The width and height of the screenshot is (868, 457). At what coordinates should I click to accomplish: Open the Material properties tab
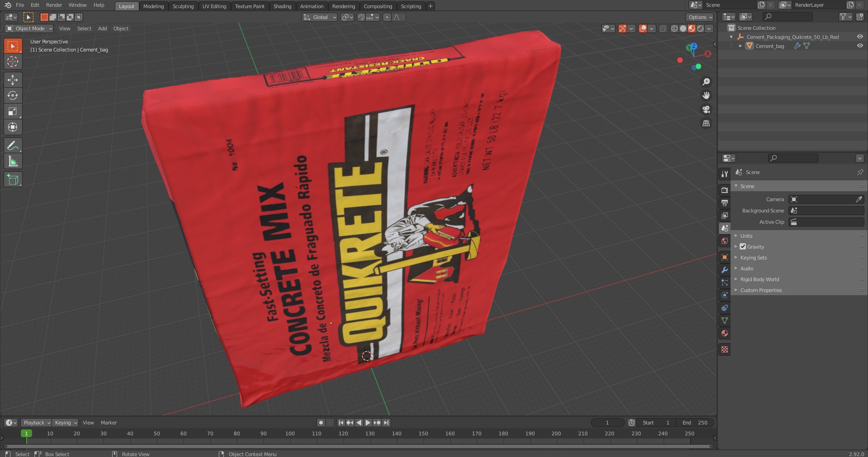tap(725, 333)
